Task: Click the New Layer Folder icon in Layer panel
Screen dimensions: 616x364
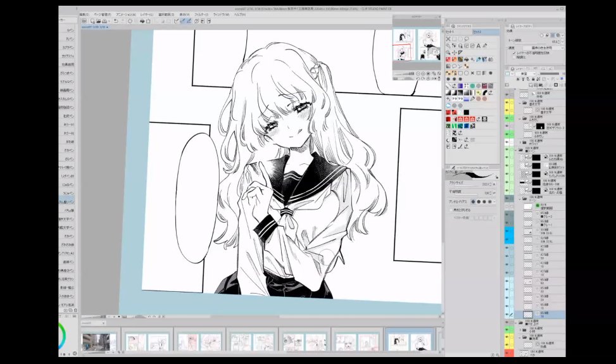Action: (541, 85)
